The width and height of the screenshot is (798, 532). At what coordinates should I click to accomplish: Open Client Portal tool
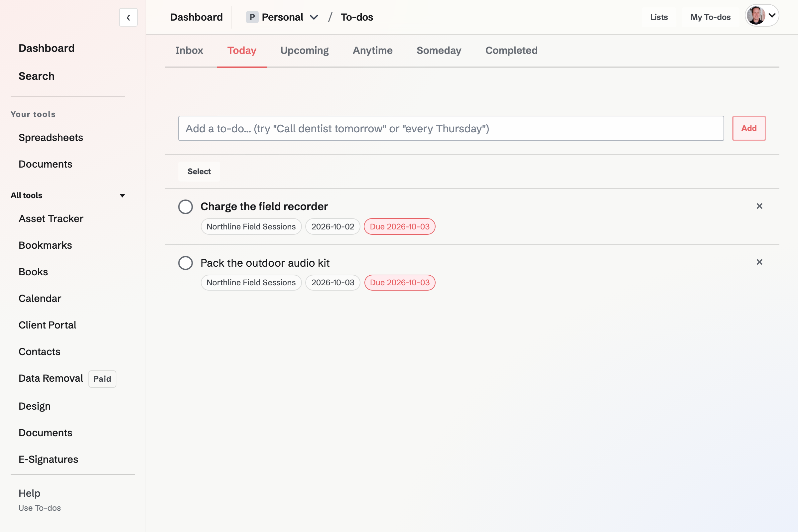48,325
